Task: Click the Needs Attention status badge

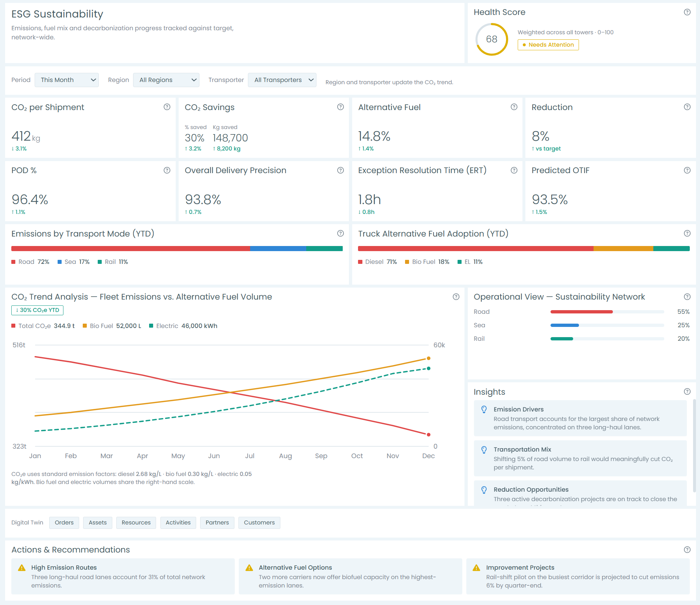Action: [548, 45]
